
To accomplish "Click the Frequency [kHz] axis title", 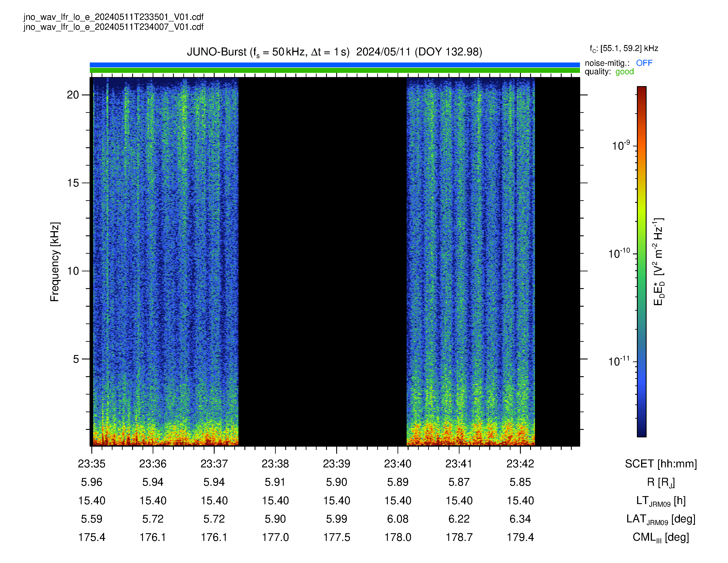I will [x=55, y=262].
